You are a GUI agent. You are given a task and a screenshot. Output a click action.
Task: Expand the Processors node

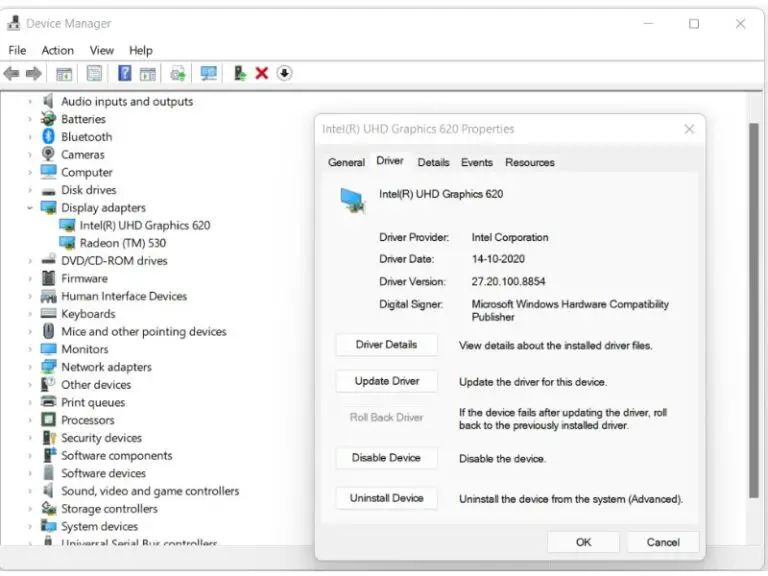[x=30, y=421]
